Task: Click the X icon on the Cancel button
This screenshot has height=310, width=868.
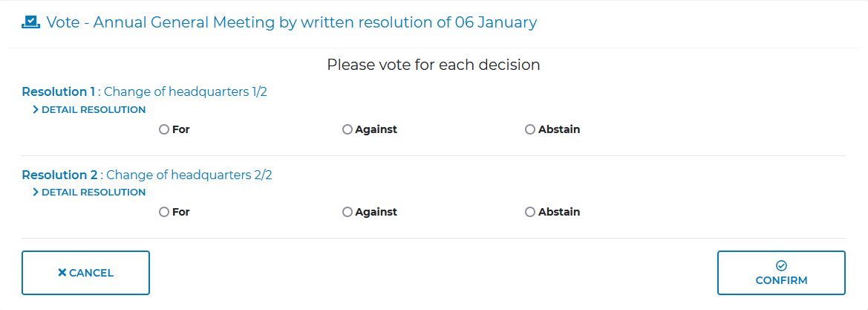Action: point(62,273)
